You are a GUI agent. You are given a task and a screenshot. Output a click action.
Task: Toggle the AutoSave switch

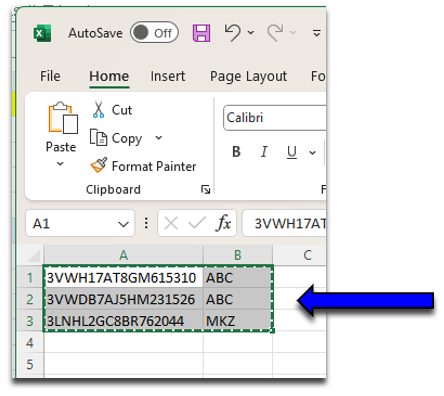(x=154, y=33)
